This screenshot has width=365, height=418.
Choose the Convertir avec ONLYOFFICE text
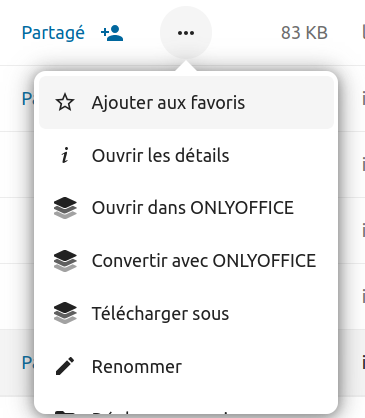click(204, 261)
